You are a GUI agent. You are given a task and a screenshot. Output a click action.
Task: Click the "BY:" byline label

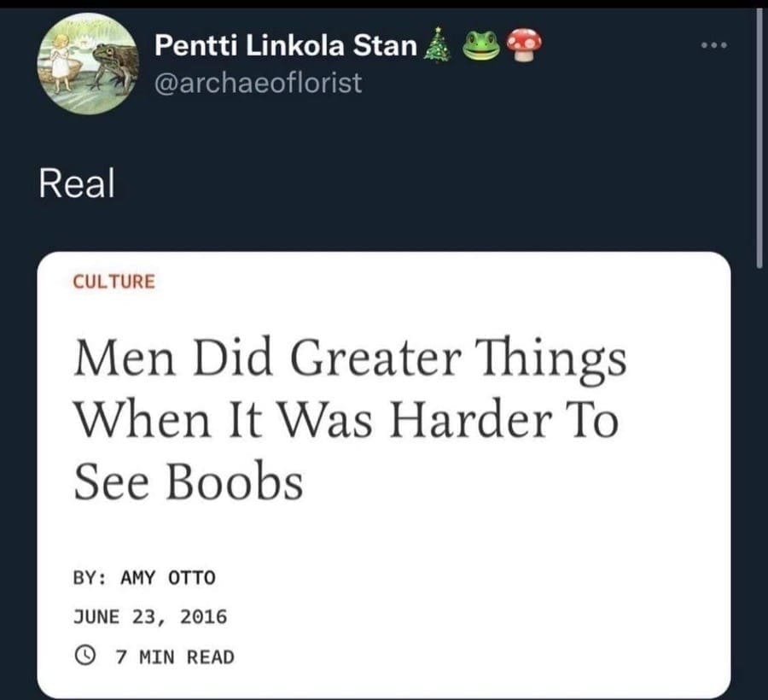tap(90, 578)
